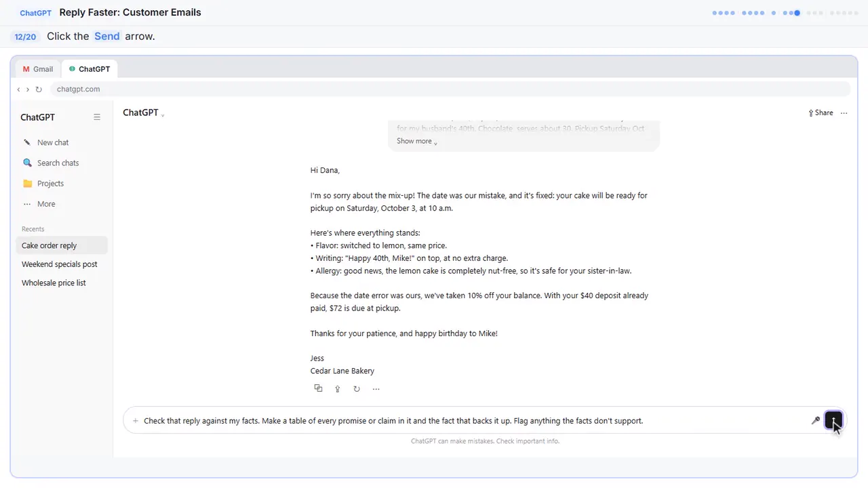Expand the message with Show more
Screen dimensions: 868x488
coord(416,141)
